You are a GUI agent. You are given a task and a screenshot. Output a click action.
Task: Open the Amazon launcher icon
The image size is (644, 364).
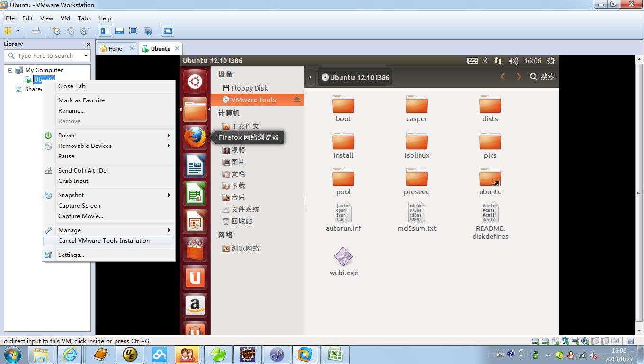195,305
